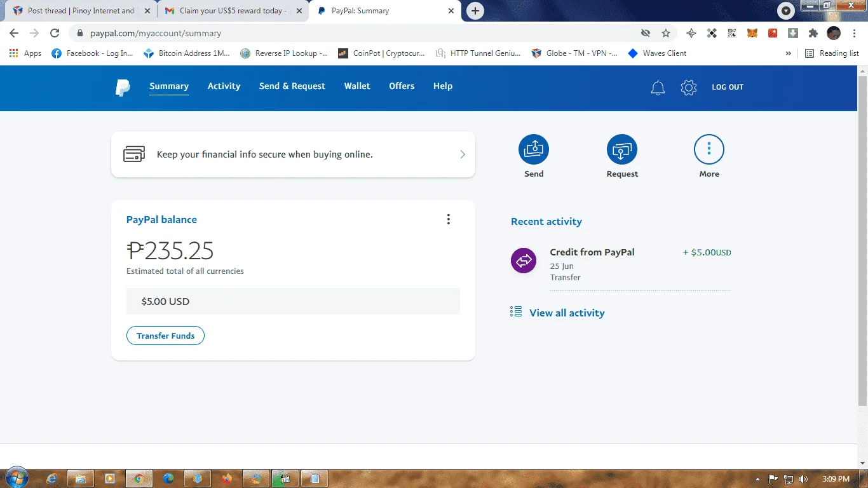Click the Action Center flag icon

[x=773, y=479]
